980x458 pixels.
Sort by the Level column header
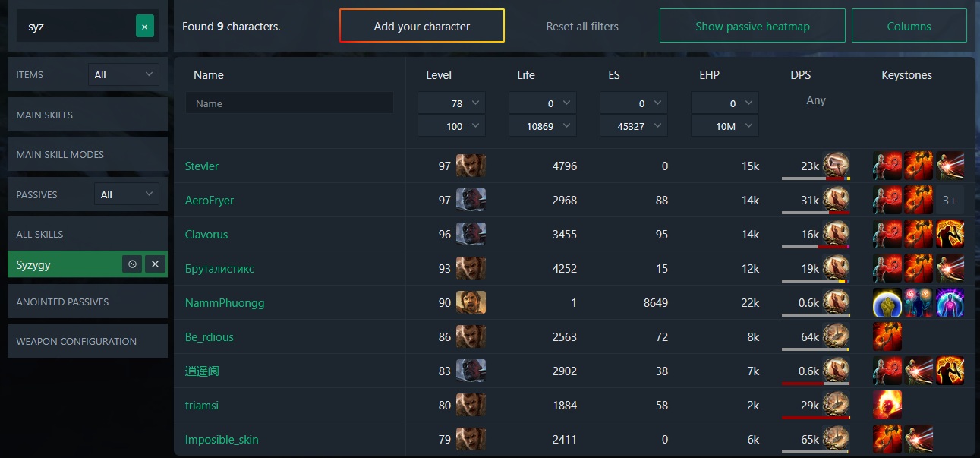[x=439, y=75]
